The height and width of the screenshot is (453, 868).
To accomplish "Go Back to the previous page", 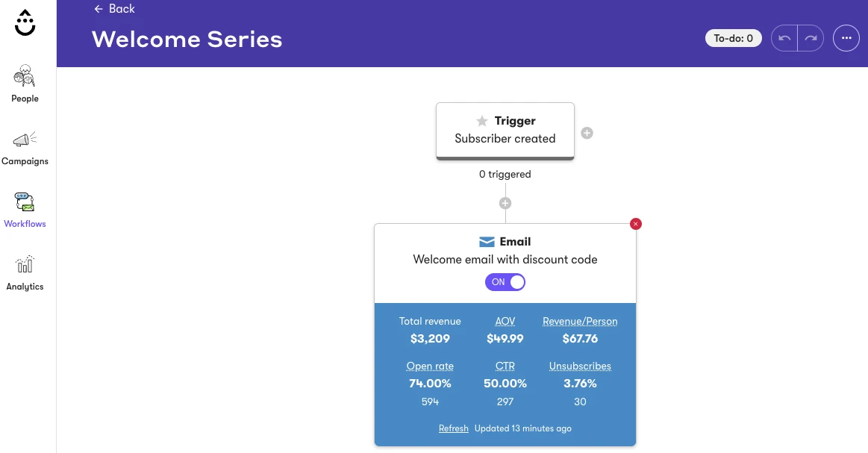I will 114,9.
